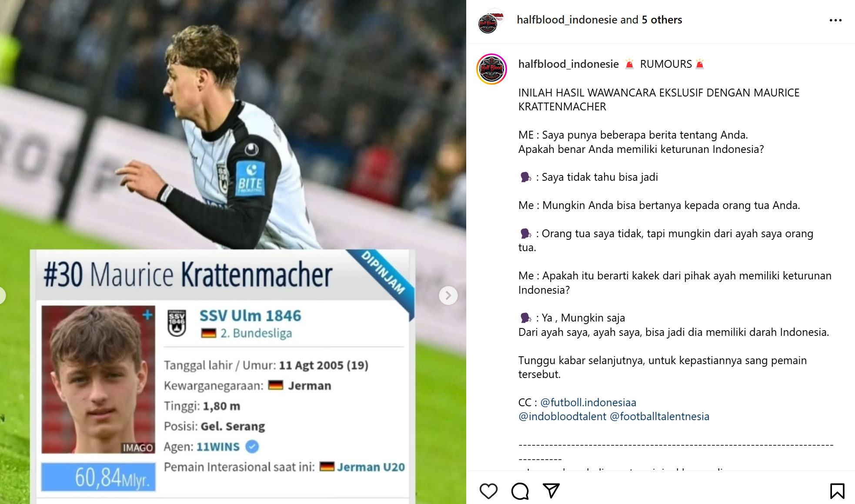The width and height of the screenshot is (855, 504).
Task: Click the SSV Ulm 1846 club name
Action: point(250,315)
